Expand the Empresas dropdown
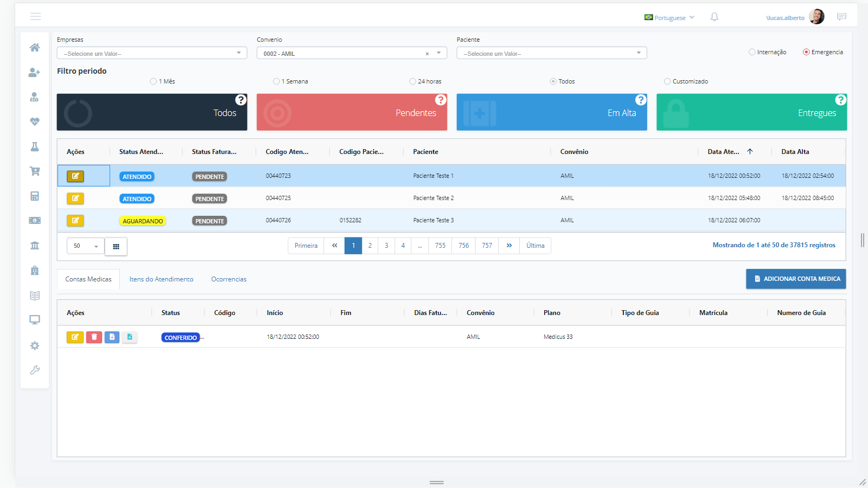Screen dimensions: 868x488 [x=152, y=53]
